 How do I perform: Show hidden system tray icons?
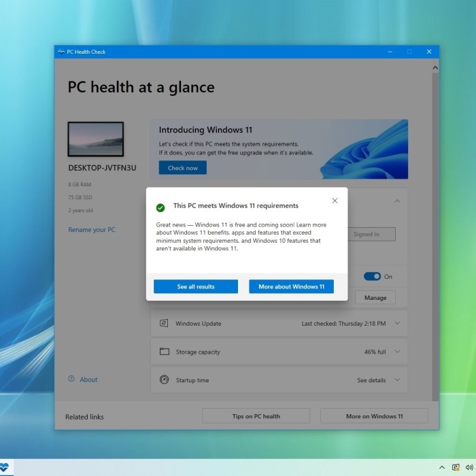click(442, 468)
